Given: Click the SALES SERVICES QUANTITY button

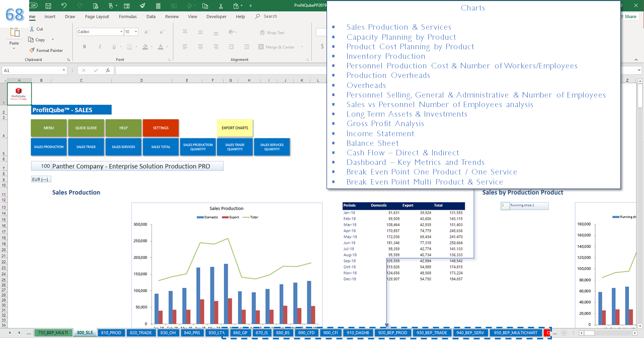Looking at the screenshot, I should (272, 147).
